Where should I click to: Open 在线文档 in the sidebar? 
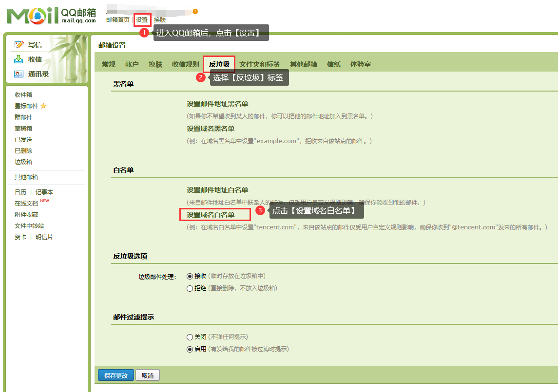coord(26,204)
